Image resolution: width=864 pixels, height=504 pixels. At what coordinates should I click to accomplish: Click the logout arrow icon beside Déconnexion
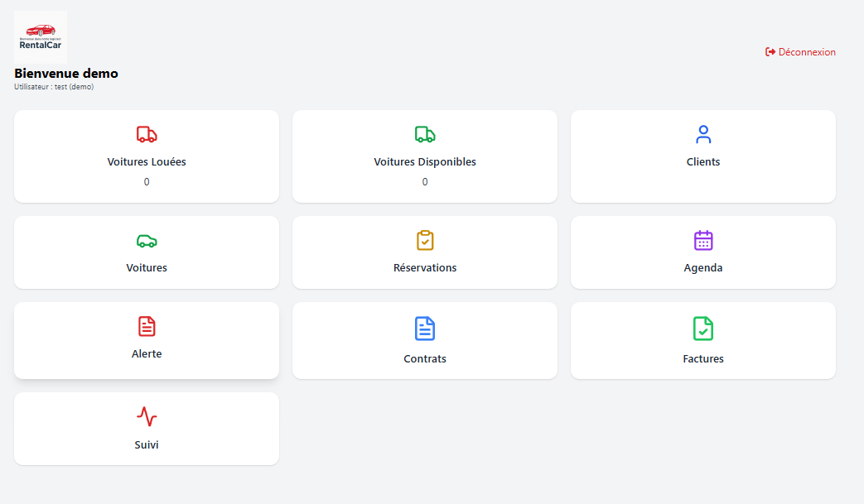click(770, 52)
